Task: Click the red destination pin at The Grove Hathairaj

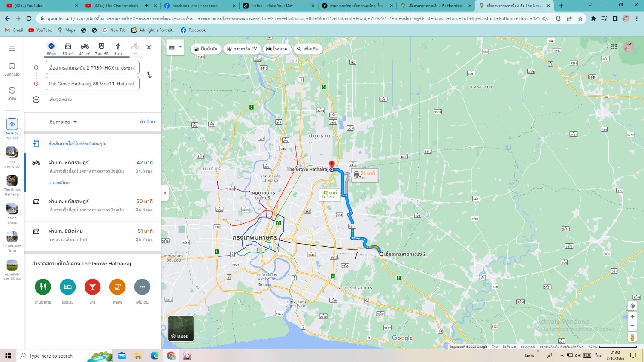Action: 331,164
